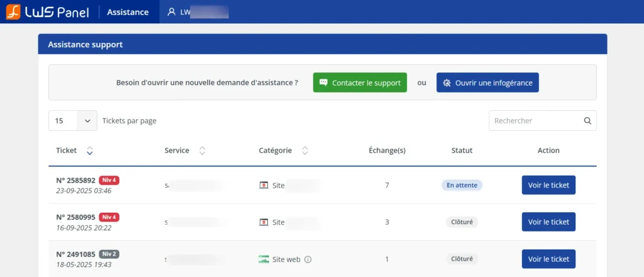Open the Assistance tab in top navigation
The image size is (644, 277).
128,12
